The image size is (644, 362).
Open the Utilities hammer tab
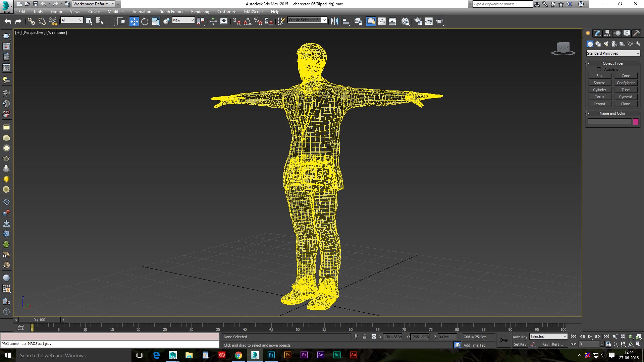[636, 33]
